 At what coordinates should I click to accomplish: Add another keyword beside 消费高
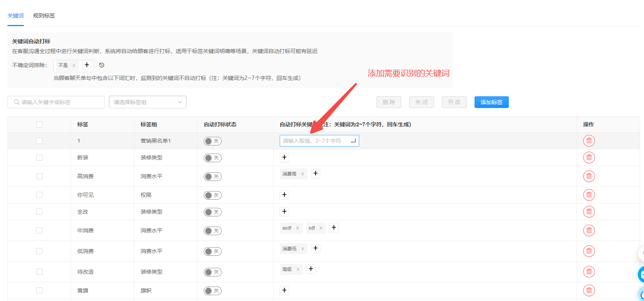pos(316,173)
